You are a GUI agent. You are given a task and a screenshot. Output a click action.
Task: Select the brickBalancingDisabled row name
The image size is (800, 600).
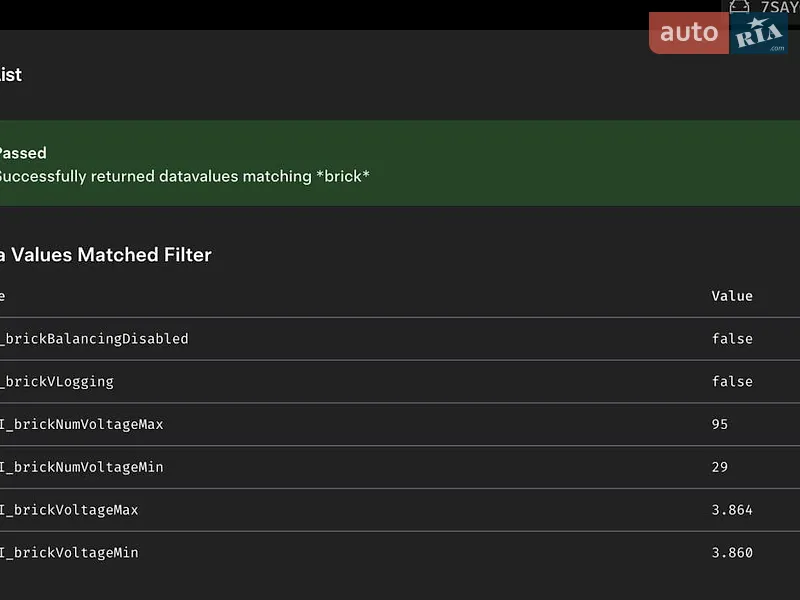click(94, 339)
